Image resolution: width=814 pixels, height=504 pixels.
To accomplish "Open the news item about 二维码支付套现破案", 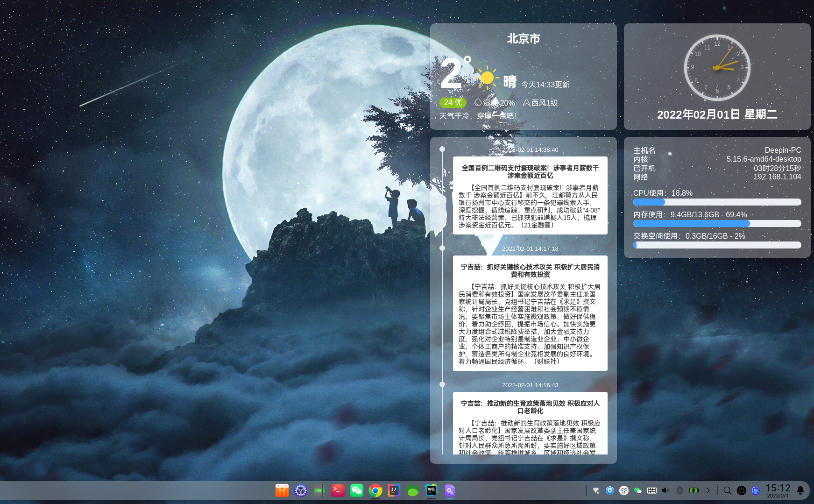I will [x=530, y=196].
